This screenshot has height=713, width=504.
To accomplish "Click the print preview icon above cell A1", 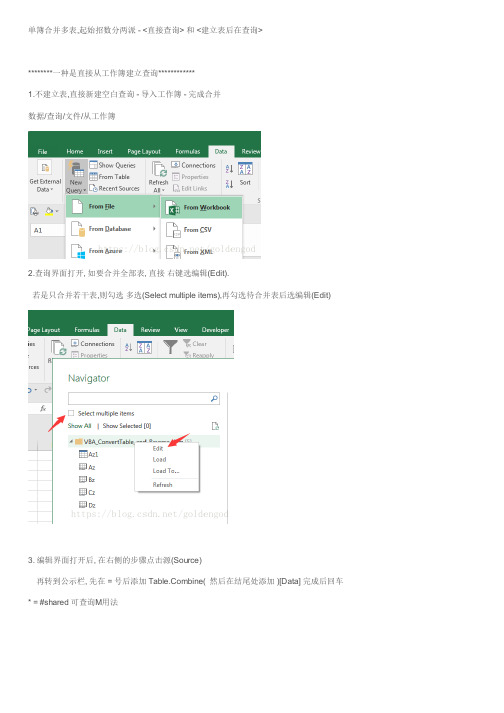I will pos(34,211).
